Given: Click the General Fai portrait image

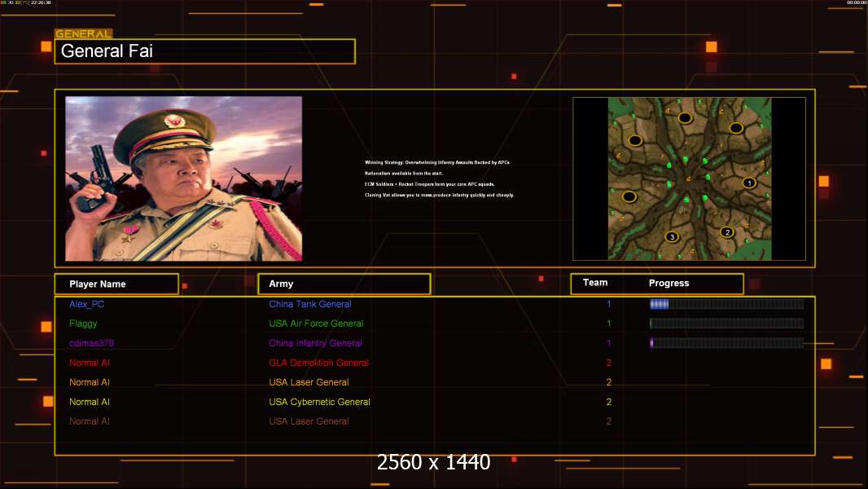Looking at the screenshot, I should click(183, 178).
